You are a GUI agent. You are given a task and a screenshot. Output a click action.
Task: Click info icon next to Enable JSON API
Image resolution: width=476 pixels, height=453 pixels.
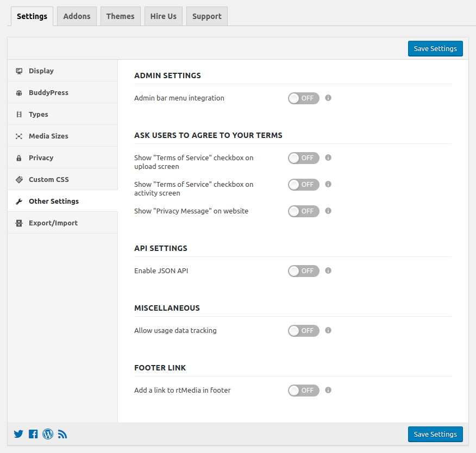[328, 270]
